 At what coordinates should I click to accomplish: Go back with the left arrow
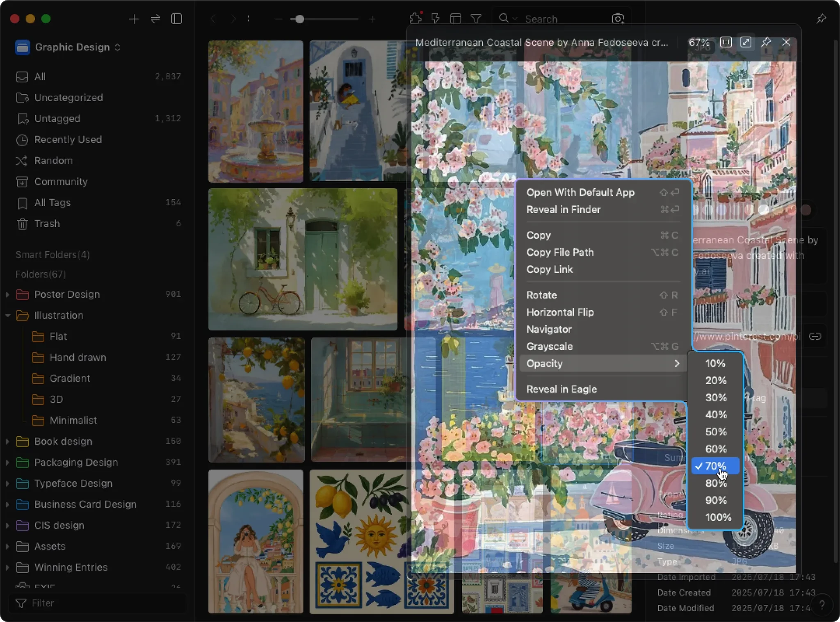click(213, 19)
